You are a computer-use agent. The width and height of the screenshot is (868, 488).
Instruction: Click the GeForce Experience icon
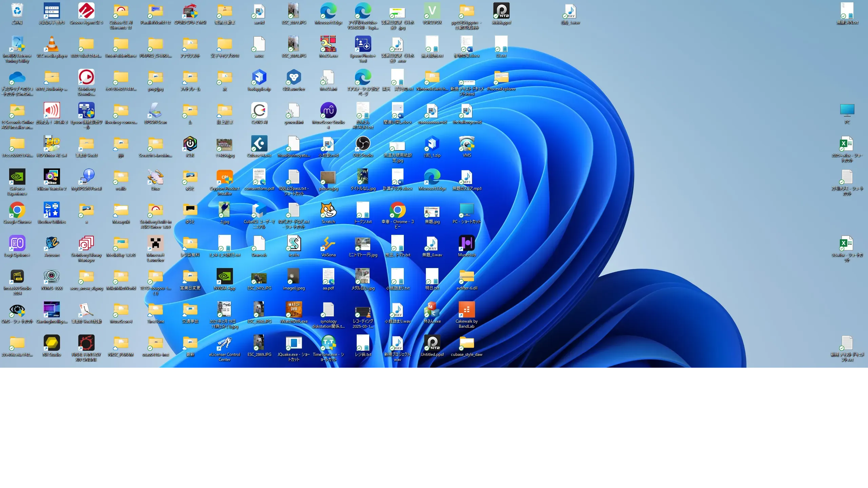(x=17, y=177)
